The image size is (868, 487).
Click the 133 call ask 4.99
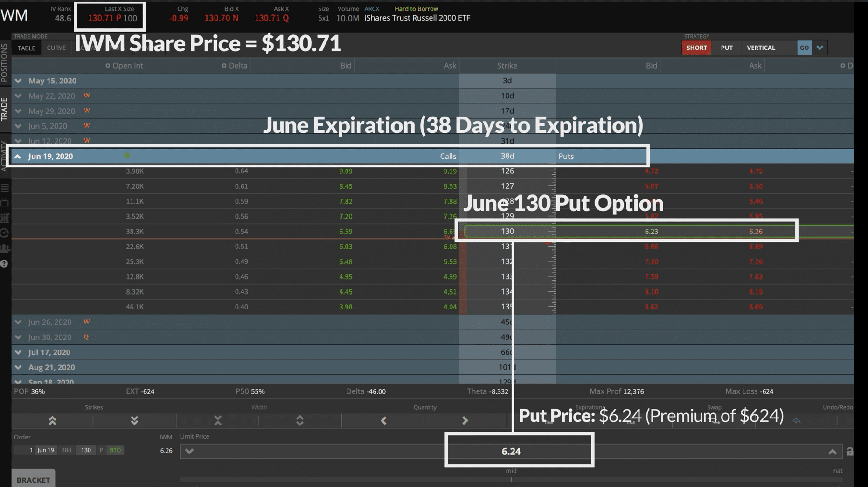click(450, 277)
